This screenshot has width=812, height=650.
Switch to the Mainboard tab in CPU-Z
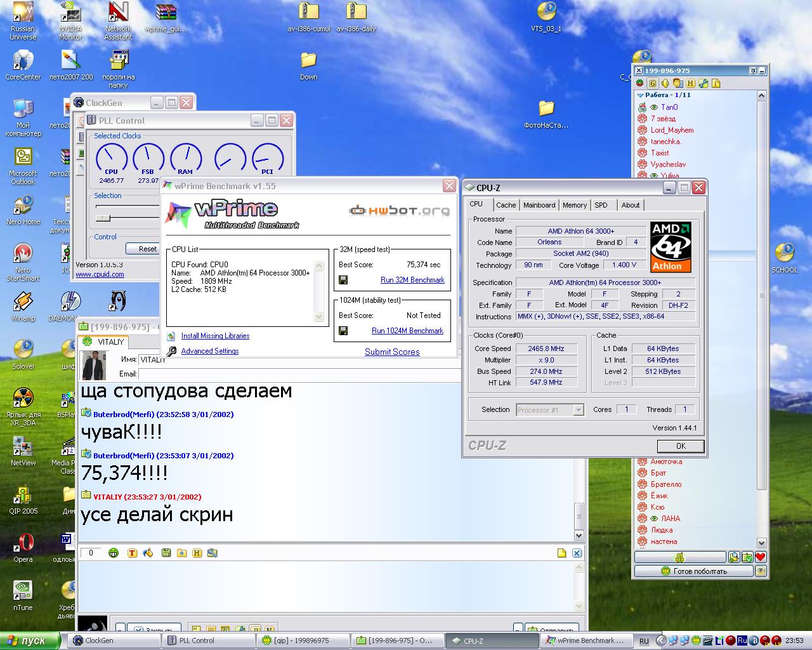point(539,205)
